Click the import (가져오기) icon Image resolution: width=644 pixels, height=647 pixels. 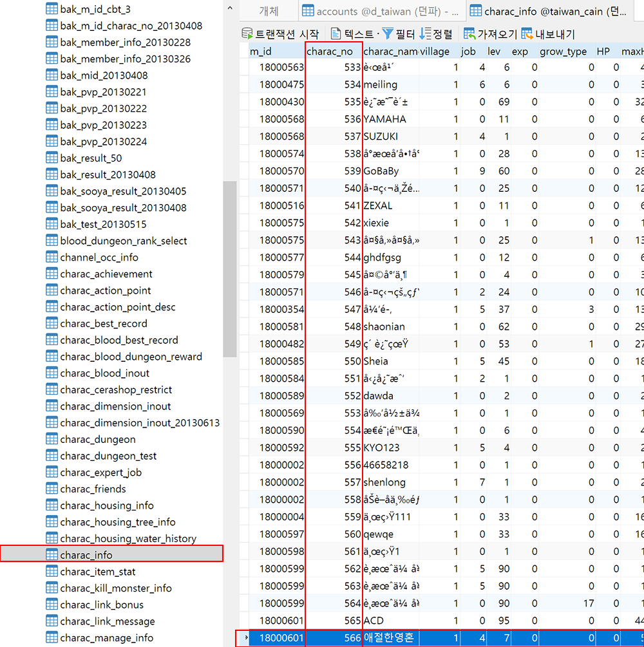(x=469, y=34)
